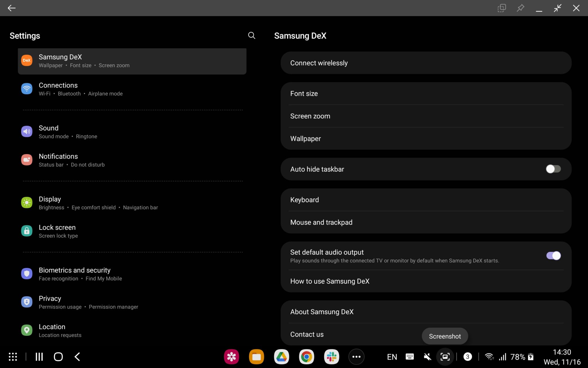Show recent apps with the Recents button
The height and width of the screenshot is (368, 588).
click(x=39, y=356)
